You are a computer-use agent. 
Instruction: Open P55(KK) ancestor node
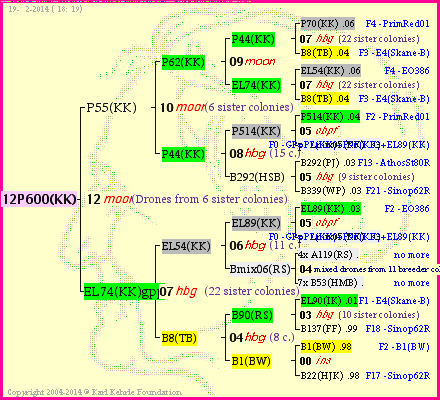coord(111,108)
